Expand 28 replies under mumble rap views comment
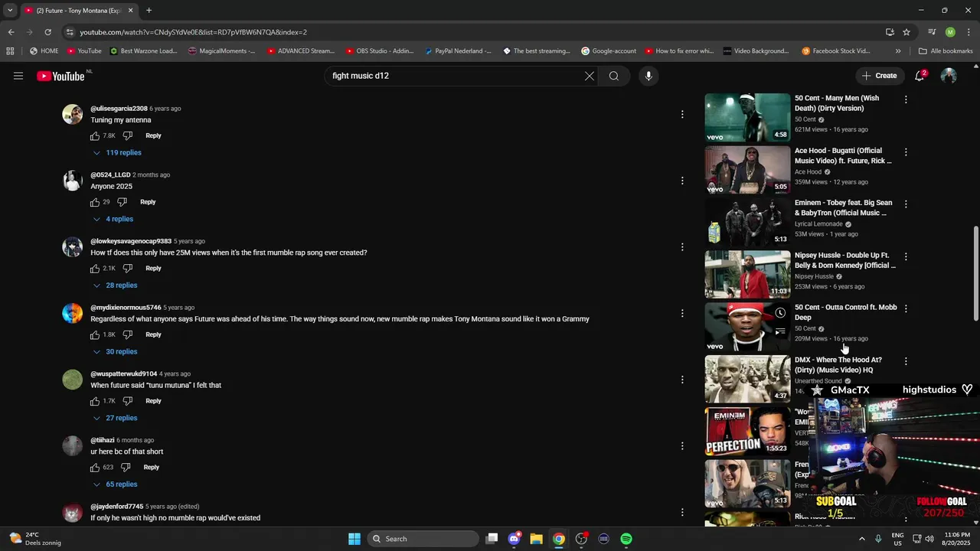 (115, 285)
